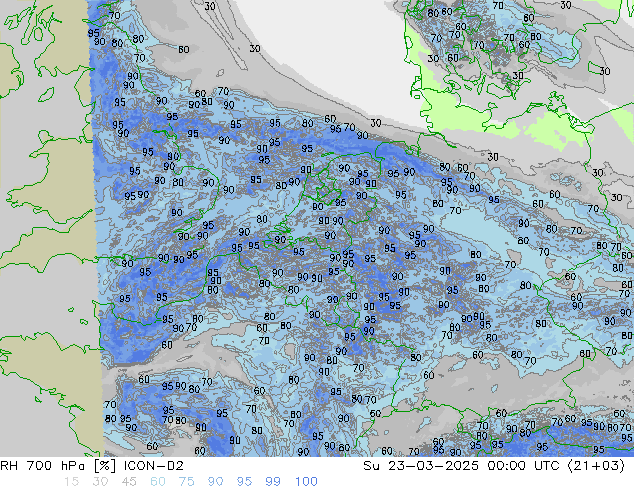Select the 95 value in the bottom legend
This screenshot has height=490, width=634.
pyautogui.click(x=244, y=481)
